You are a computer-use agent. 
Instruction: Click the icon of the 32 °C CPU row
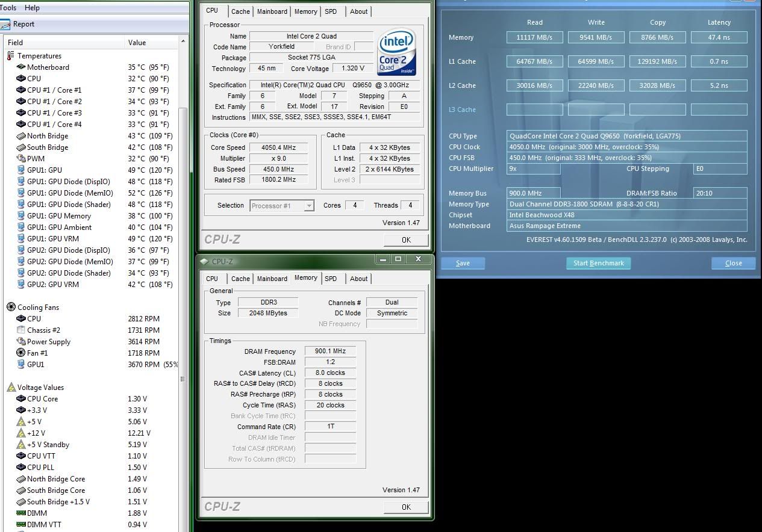[x=21, y=79]
